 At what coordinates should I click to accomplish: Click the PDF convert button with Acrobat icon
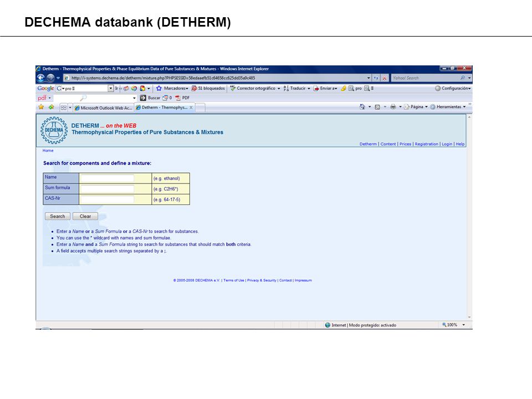[x=182, y=98]
